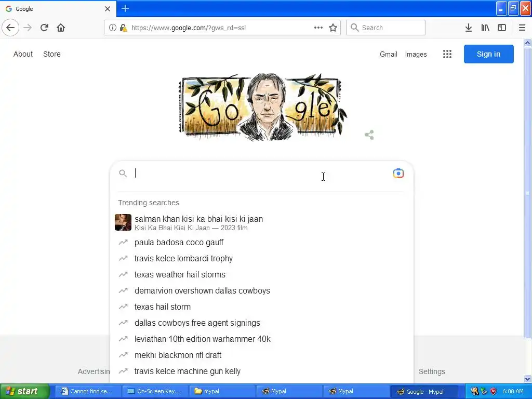Click the antivirus shield tray icon
532x399 pixels.
[494, 391]
